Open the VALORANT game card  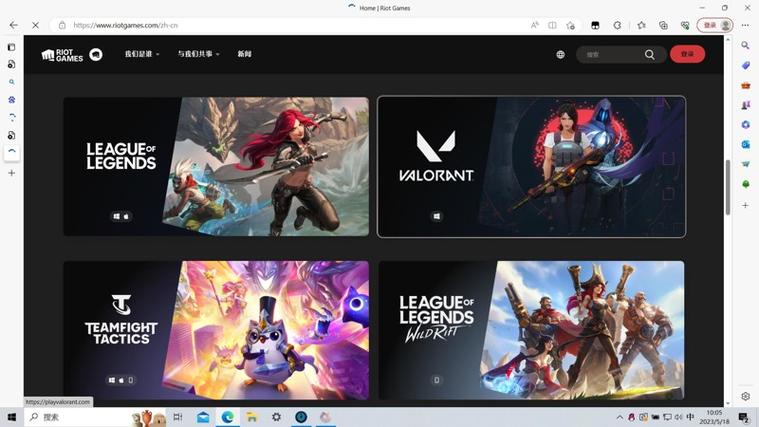[531, 167]
